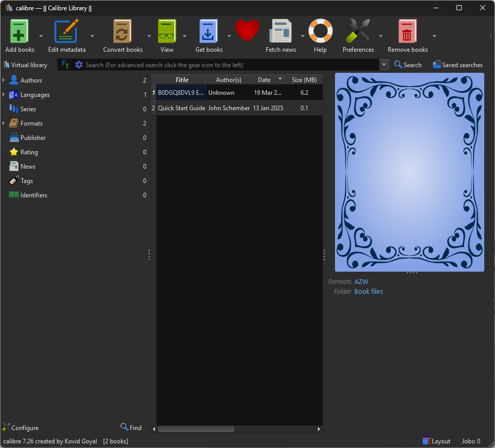
Task: Select the B0DGQ8DVL9 book title cell
Action: click(181, 92)
